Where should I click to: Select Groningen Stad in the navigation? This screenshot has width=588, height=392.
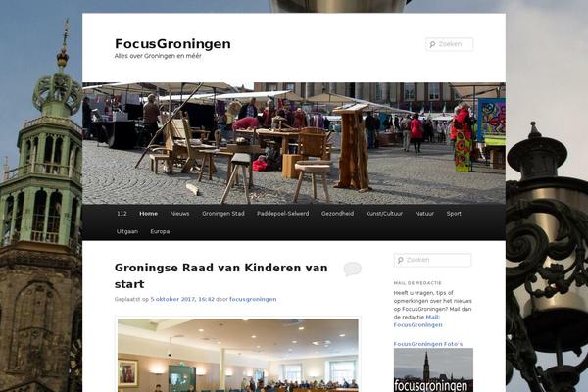pos(223,214)
